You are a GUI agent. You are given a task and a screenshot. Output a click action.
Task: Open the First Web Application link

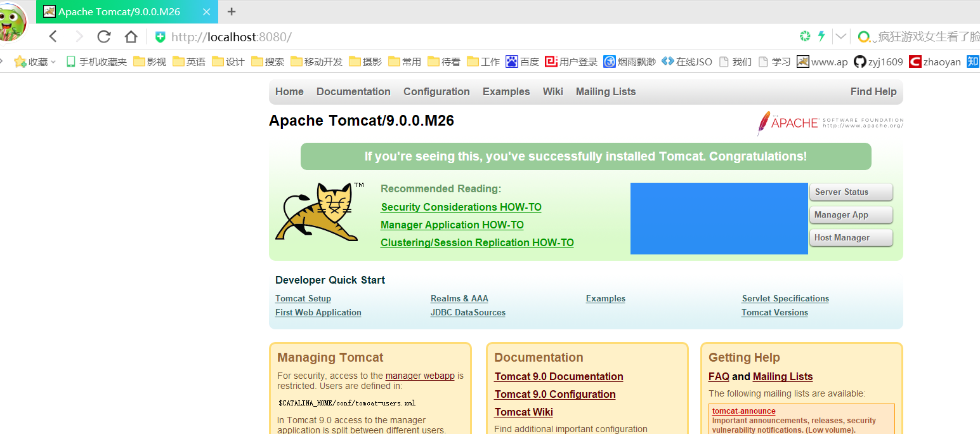[x=318, y=312]
